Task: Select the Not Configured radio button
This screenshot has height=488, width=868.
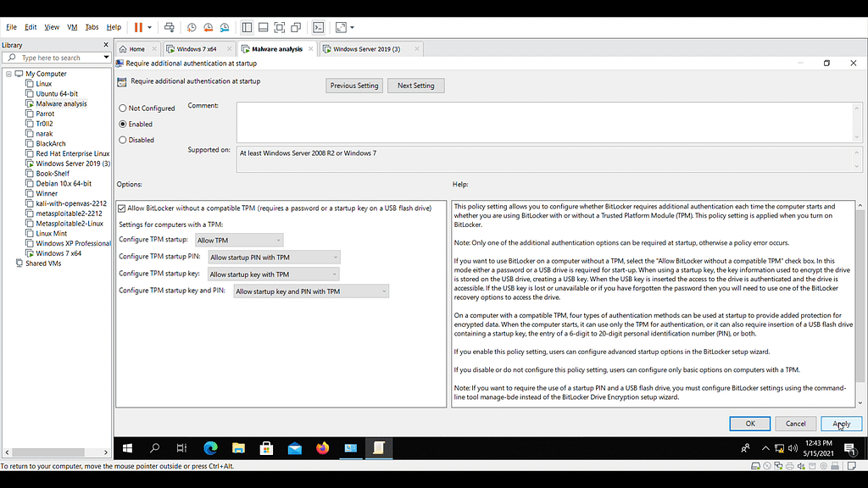Action: tap(123, 108)
